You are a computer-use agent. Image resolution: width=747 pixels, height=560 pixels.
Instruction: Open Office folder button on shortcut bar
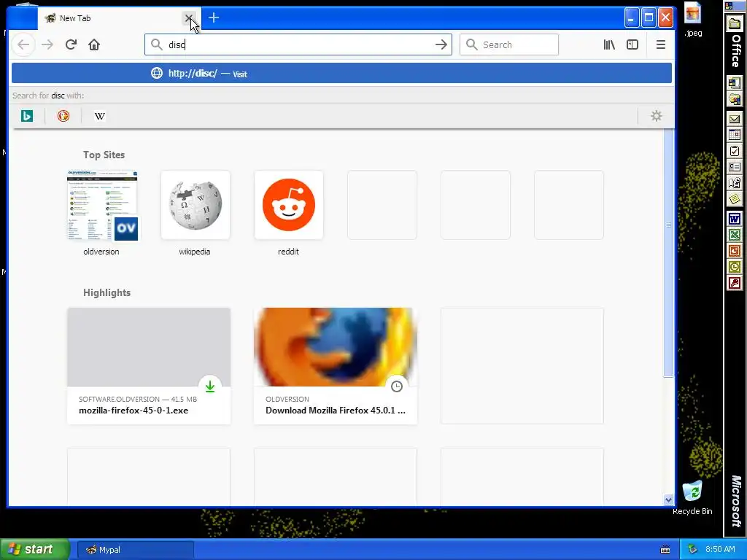point(735,24)
